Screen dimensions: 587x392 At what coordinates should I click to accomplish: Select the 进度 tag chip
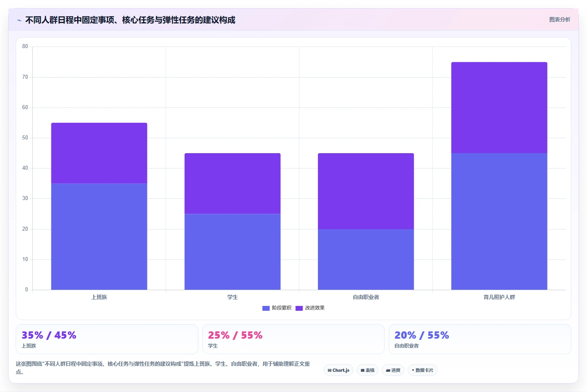coord(393,370)
